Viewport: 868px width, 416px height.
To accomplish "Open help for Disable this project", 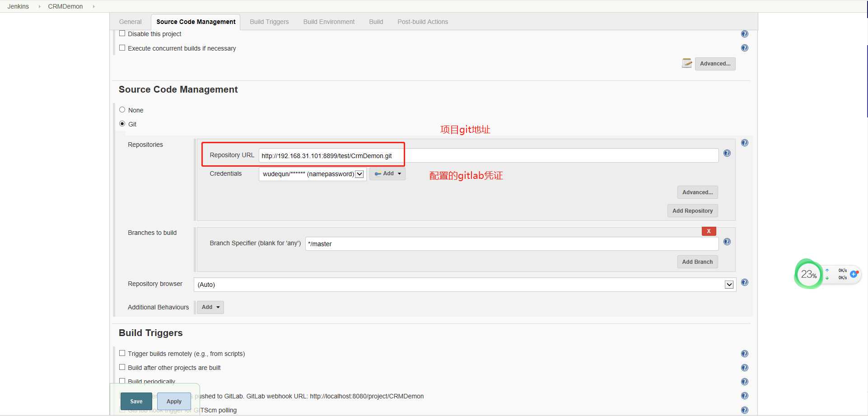I will pyautogui.click(x=745, y=34).
